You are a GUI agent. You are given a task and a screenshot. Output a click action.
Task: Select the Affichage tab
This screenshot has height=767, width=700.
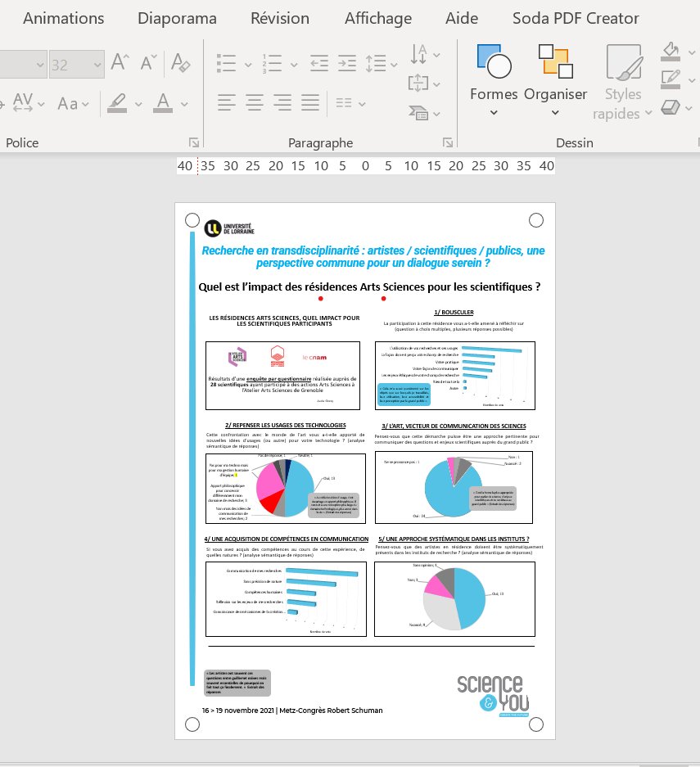[x=378, y=19]
